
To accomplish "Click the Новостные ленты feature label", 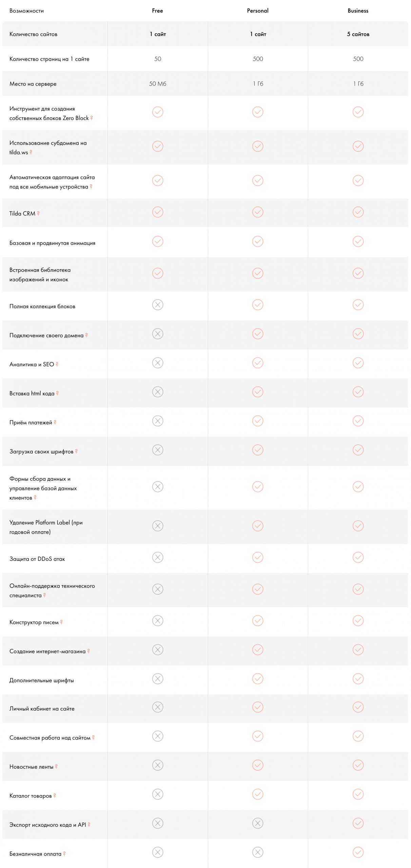I will coord(32,767).
